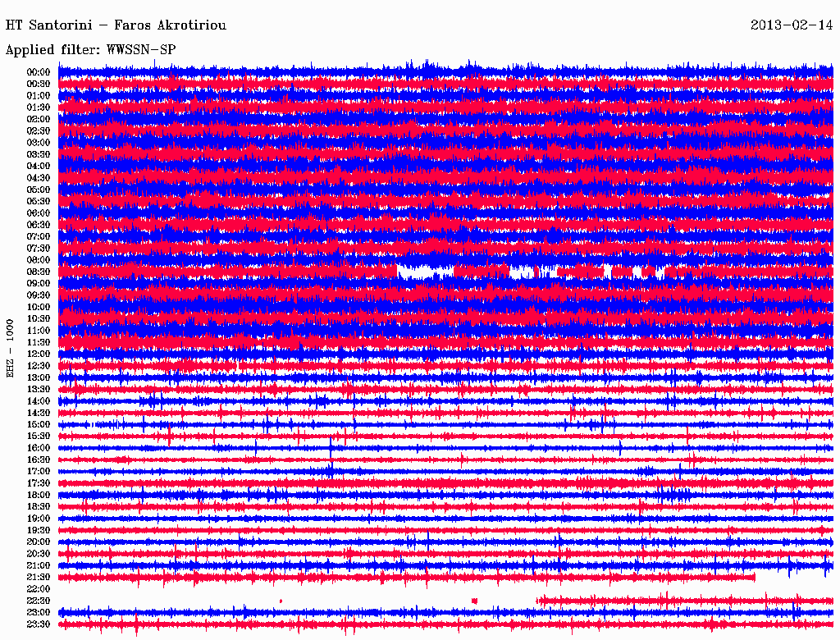Select the 16:30 time label
Image resolution: width=840 pixels, height=640 pixels.
pos(39,460)
